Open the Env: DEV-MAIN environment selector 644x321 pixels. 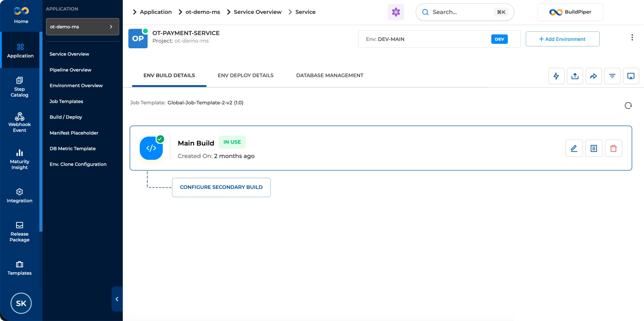(x=439, y=39)
